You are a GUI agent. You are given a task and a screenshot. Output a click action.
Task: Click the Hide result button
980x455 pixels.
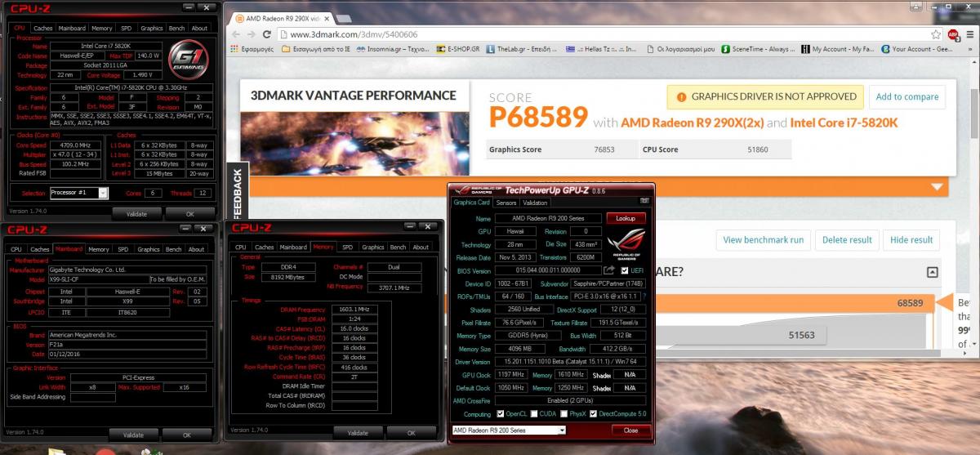(911, 239)
